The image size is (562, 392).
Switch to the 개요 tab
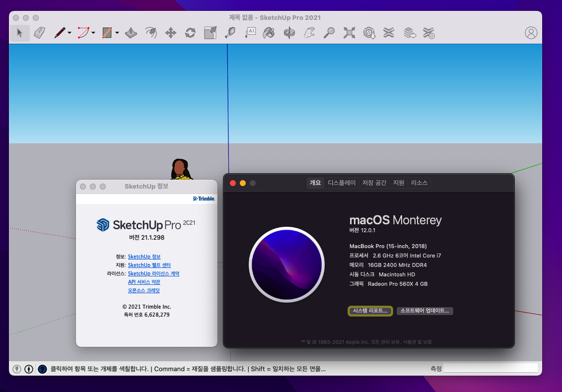point(315,183)
